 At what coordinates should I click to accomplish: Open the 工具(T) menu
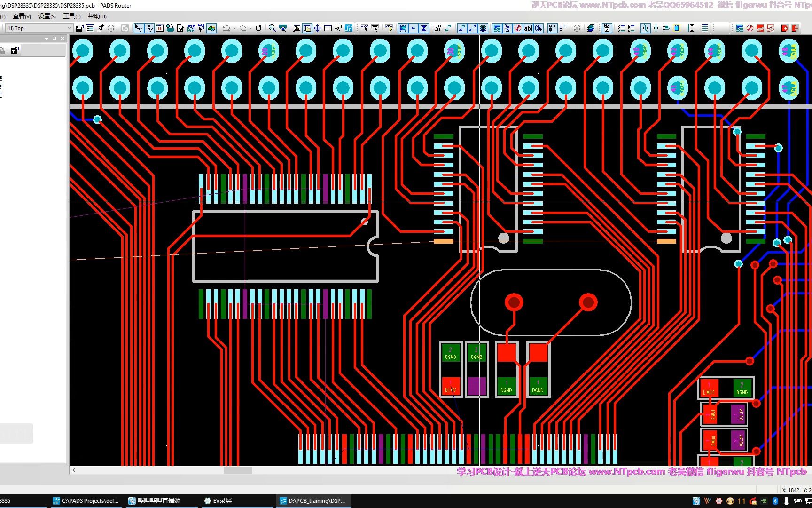pos(71,16)
